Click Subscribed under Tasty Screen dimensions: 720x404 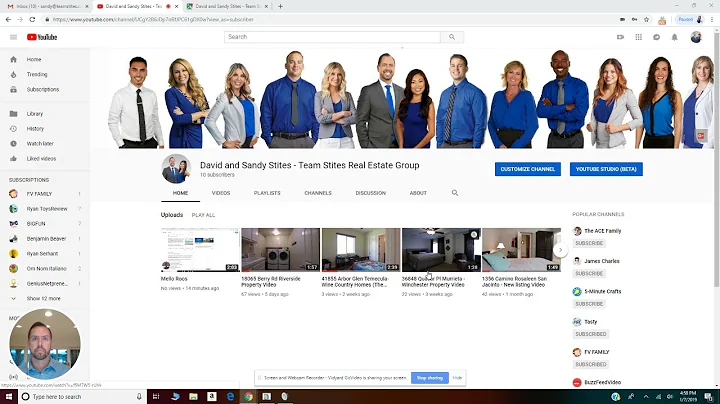click(x=591, y=334)
